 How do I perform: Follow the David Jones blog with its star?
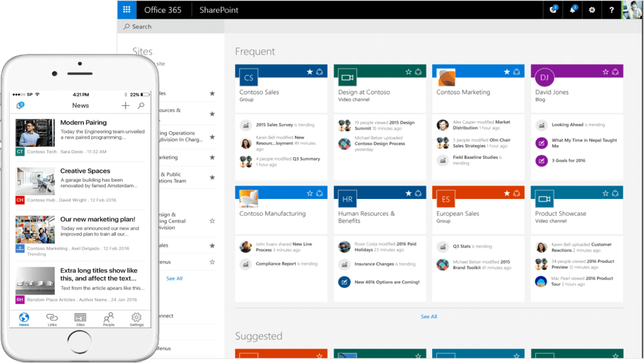tap(606, 72)
